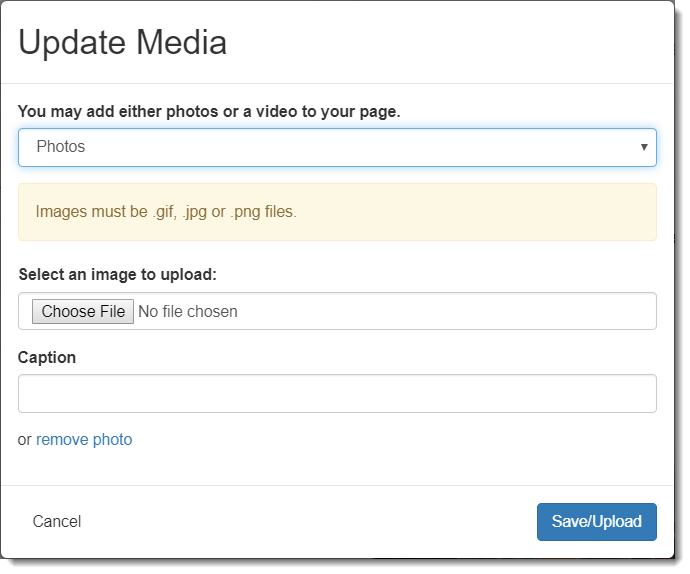Click the 'remove photo' link
690x574 pixels.
pos(84,439)
